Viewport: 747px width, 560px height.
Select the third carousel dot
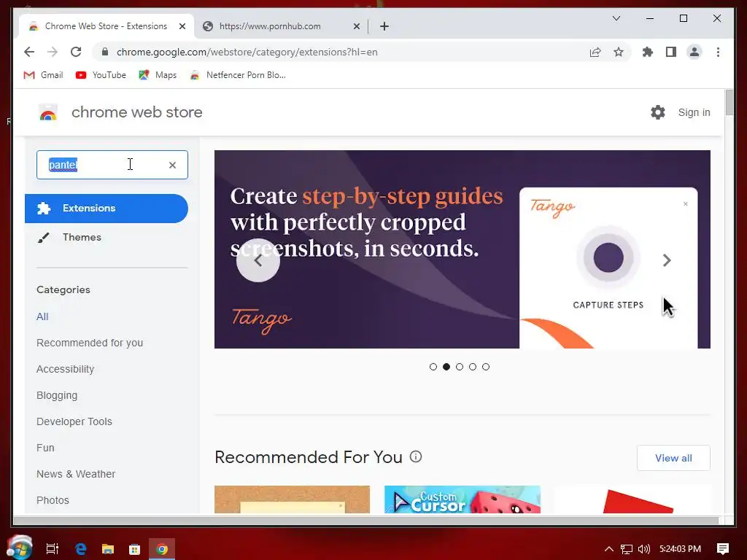click(460, 367)
